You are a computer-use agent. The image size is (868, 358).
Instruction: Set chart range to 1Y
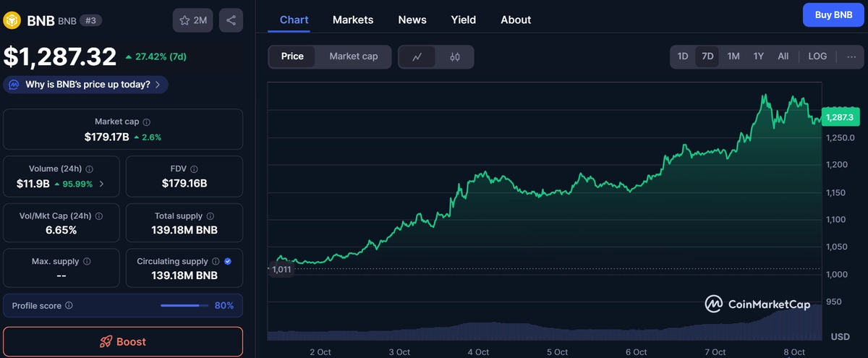758,56
